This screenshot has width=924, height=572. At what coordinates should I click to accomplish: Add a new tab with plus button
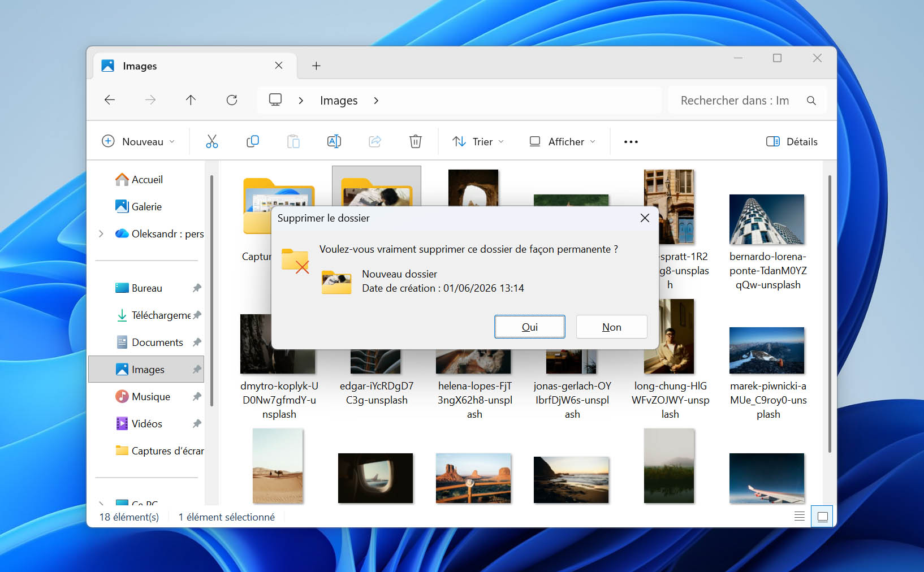pos(316,66)
